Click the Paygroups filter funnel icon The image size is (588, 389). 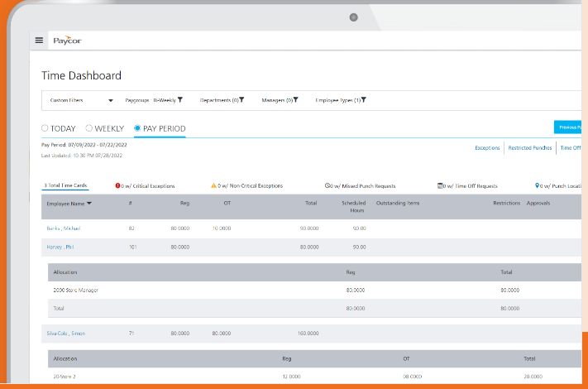click(x=180, y=100)
